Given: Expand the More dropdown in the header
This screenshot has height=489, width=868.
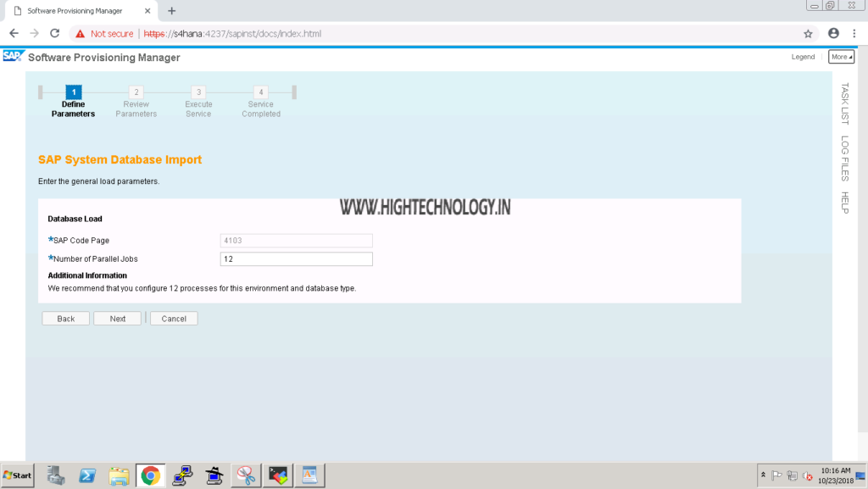Looking at the screenshot, I should [841, 57].
